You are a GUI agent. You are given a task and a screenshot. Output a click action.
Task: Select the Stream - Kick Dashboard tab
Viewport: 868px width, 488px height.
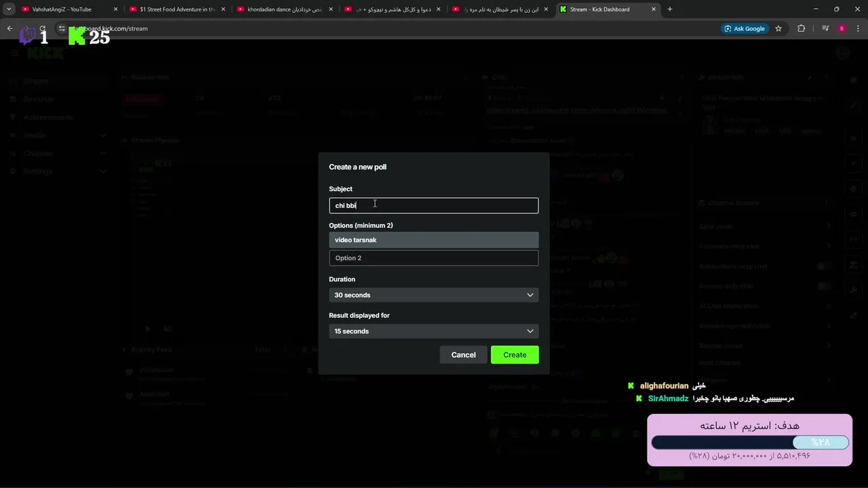point(608,9)
